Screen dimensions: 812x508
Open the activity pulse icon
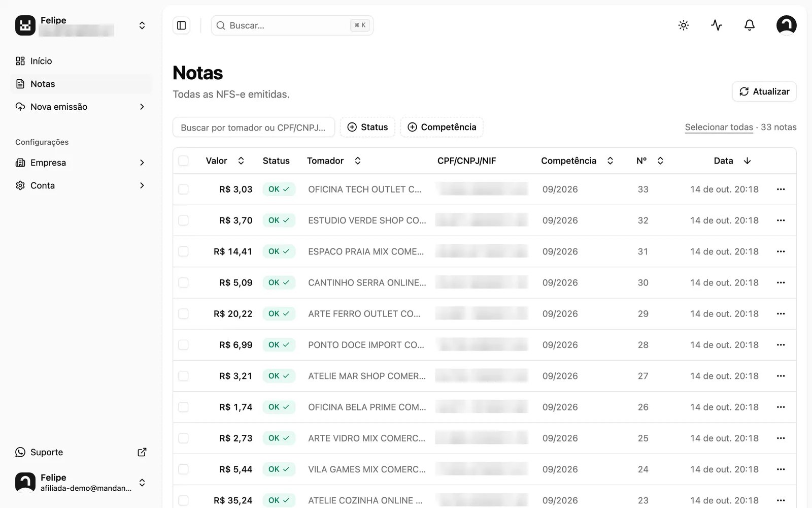point(717,25)
